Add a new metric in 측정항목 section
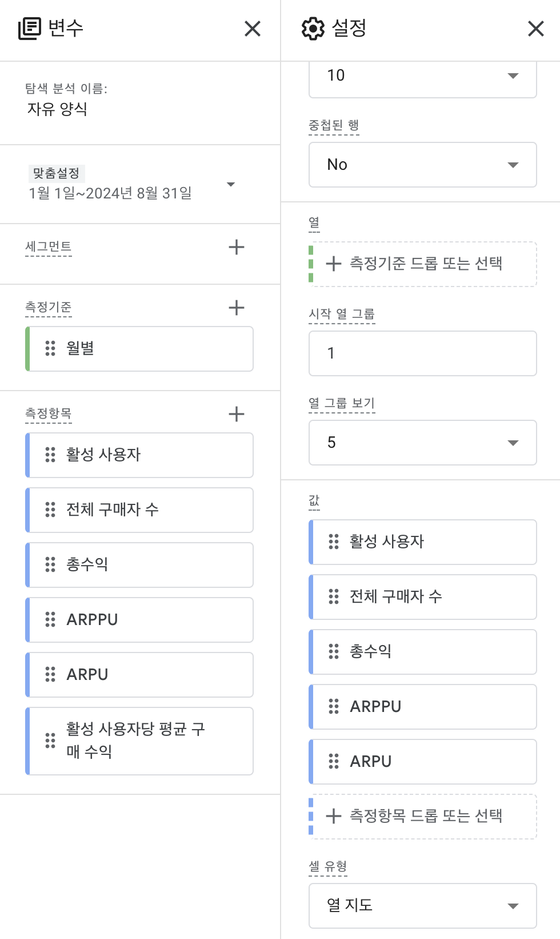Screen dimensions: 560x939 237,414
